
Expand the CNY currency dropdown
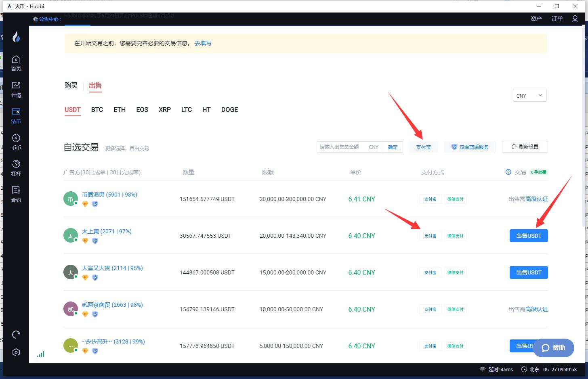coord(529,96)
